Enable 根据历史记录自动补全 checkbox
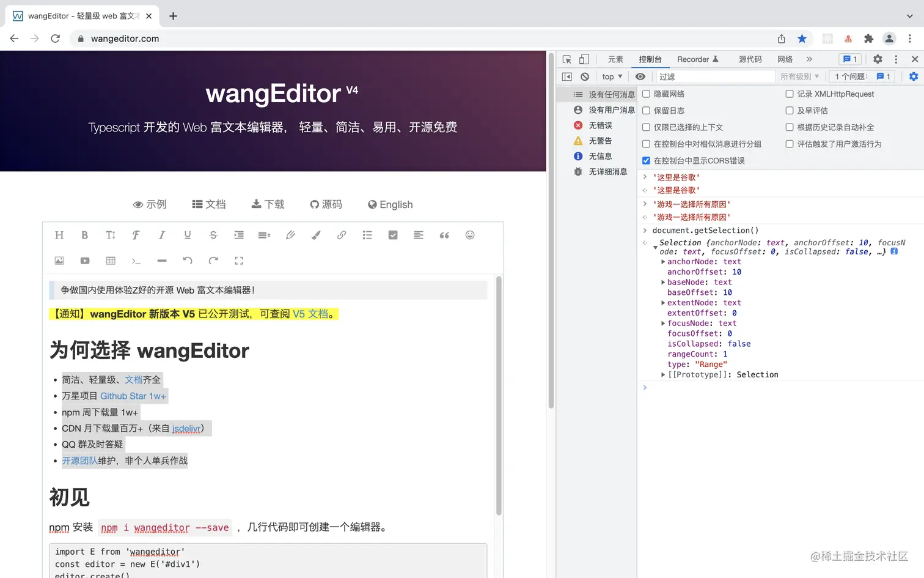The image size is (924, 578). (x=790, y=127)
